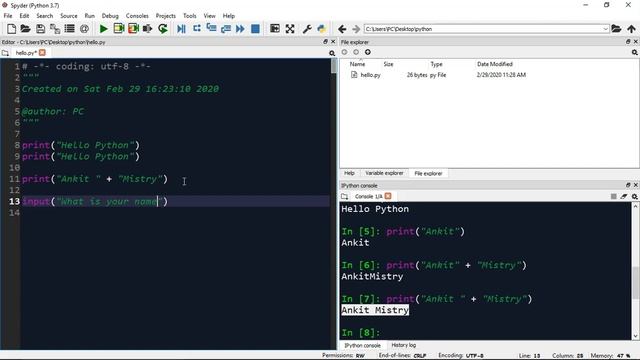Save the current file
640x360 pixels.
click(40, 29)
